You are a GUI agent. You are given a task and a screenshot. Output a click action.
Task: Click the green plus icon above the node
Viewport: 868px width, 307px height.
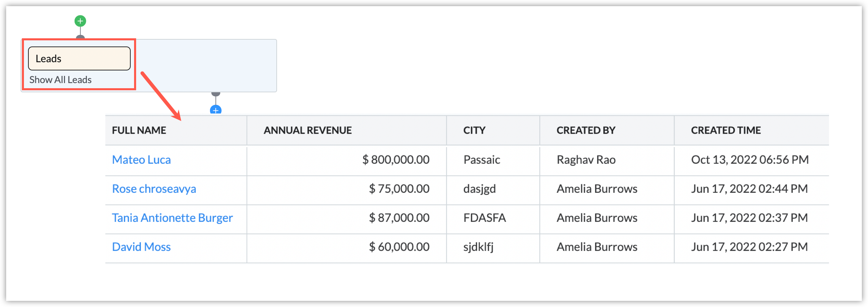pyautogui.click(x=80, y=21)
